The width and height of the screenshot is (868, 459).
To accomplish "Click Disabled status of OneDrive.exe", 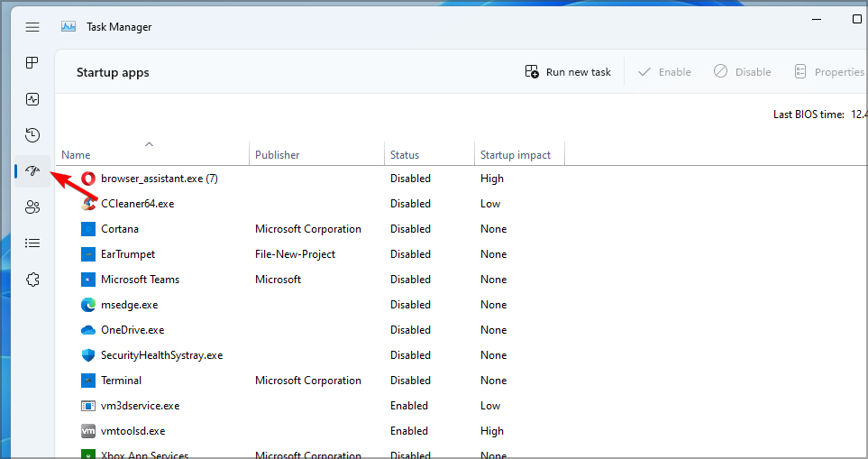I will 410,330.
